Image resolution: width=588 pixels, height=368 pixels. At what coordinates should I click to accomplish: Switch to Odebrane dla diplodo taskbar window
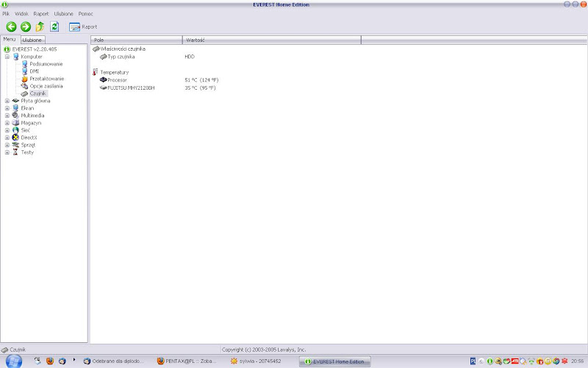coord(114,361)
